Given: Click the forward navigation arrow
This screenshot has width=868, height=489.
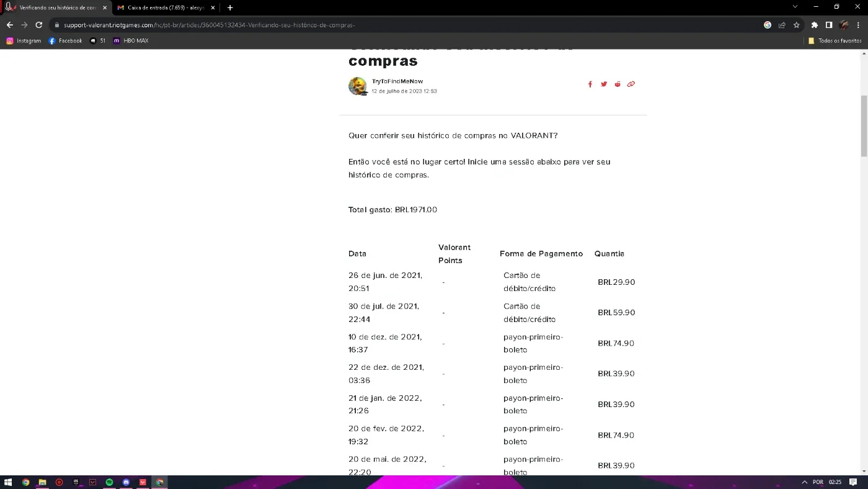Looking at the screenshot, I should click(24, 25).
